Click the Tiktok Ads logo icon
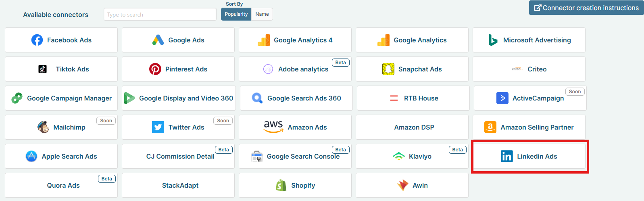The height and width of the screenshot is (201, 644). 42,69
